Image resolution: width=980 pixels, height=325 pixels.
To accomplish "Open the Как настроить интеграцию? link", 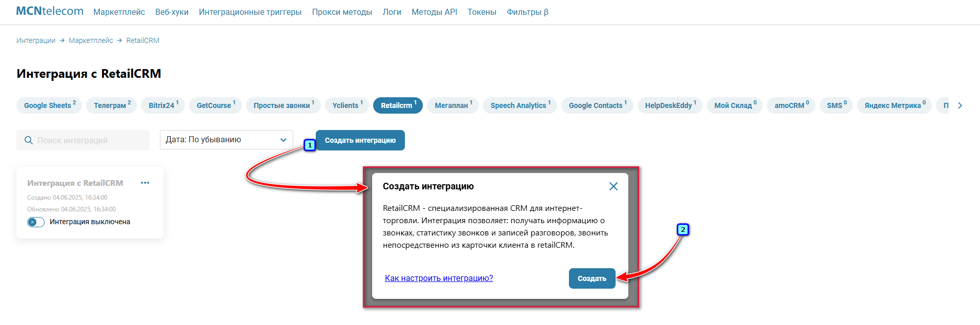I will 439,278.
